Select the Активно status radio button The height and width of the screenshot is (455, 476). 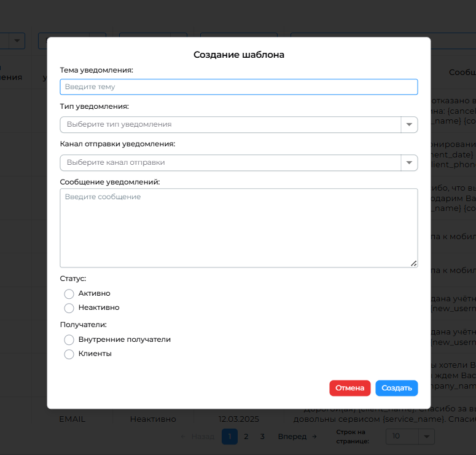[69, 294]
